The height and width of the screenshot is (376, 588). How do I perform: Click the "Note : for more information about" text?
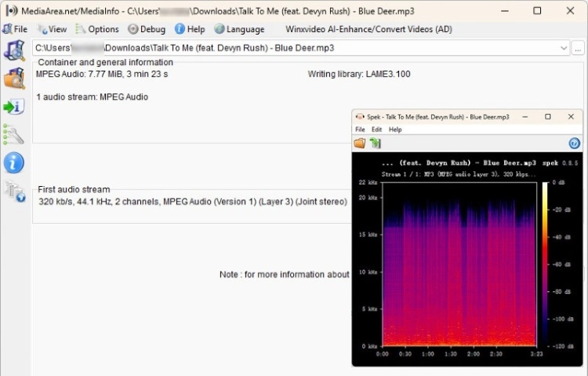click(285, 275)
